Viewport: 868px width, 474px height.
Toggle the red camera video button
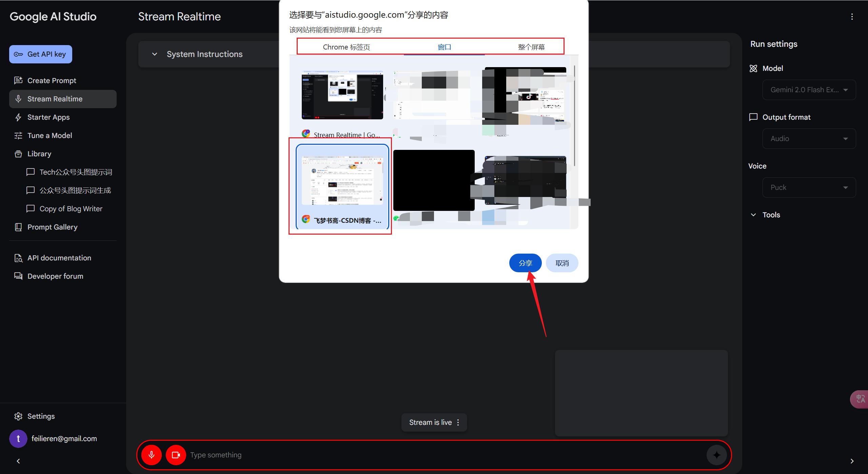tap(176, 455)
